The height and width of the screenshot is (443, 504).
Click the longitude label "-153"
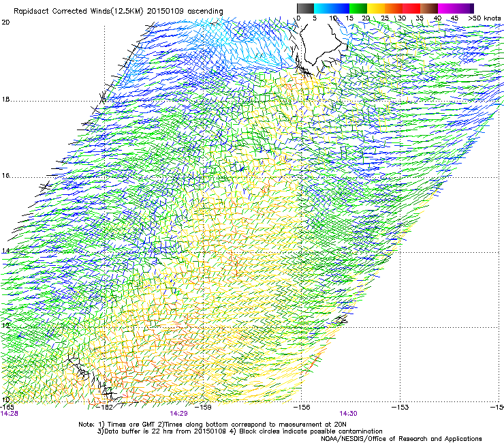[x=400, y=407]
